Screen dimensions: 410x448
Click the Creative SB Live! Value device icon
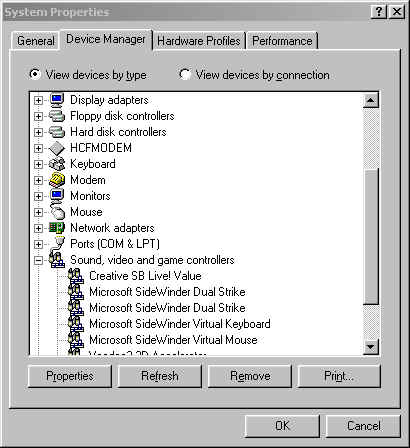coord(76,276)
